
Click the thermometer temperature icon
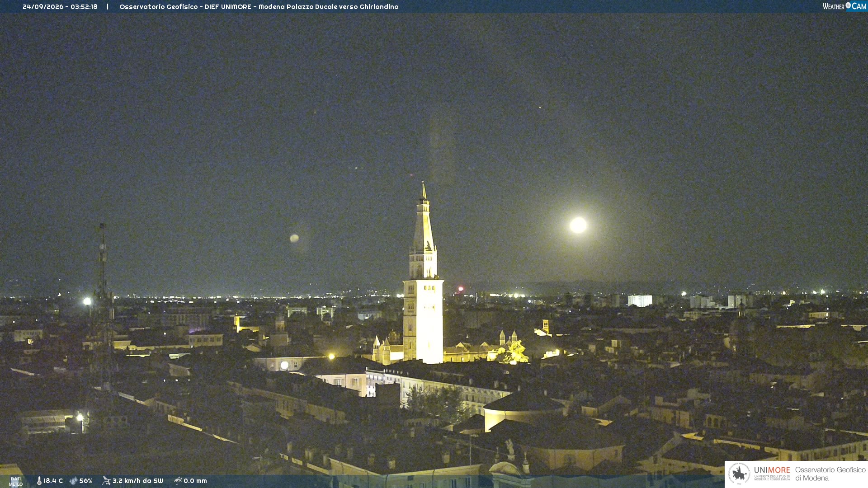[39, 481]
